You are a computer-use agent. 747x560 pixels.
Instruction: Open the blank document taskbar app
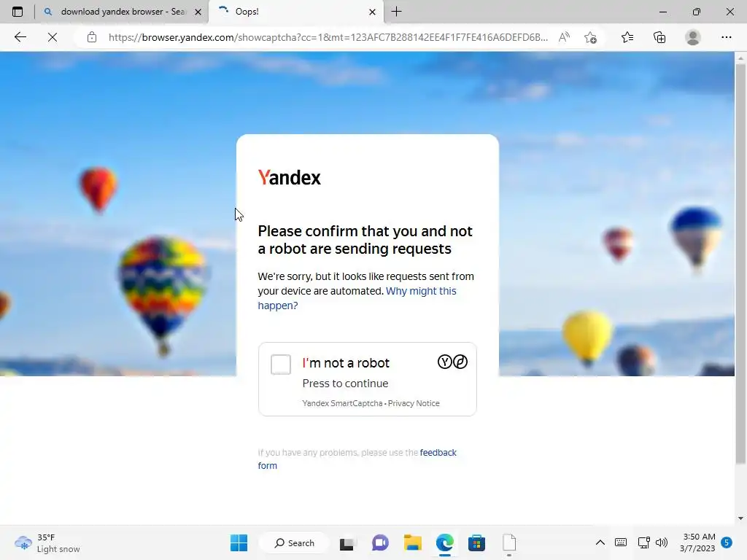[x=508, y=542]
